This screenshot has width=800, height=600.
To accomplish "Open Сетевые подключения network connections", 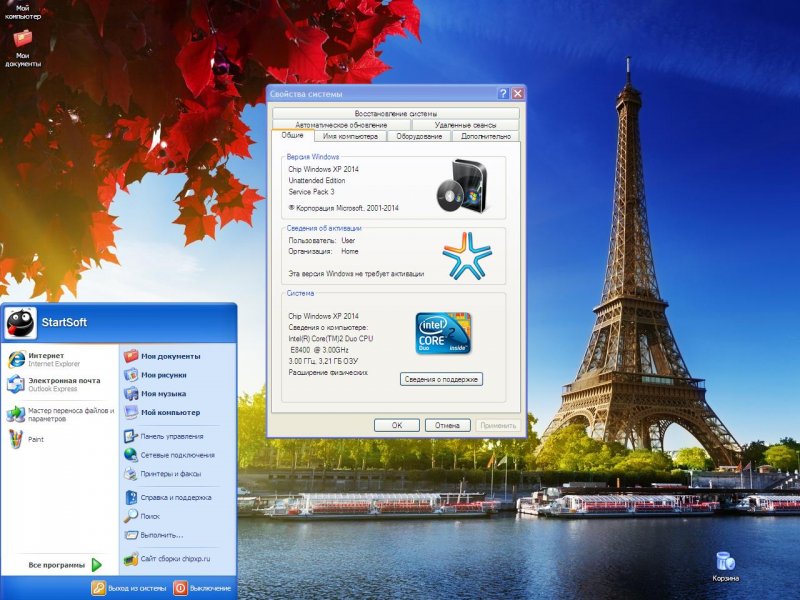I will [169, 455].
